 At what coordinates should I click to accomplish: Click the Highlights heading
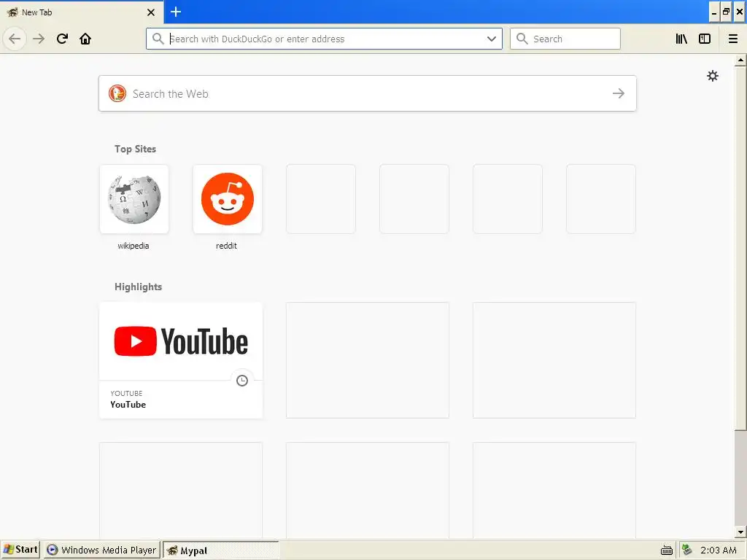(x=138, y=287)
